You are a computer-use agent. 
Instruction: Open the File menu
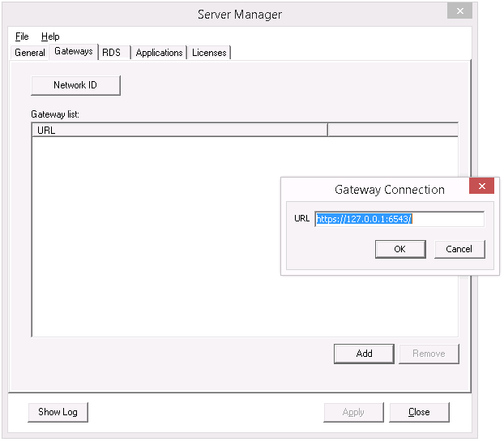[22, 36]
